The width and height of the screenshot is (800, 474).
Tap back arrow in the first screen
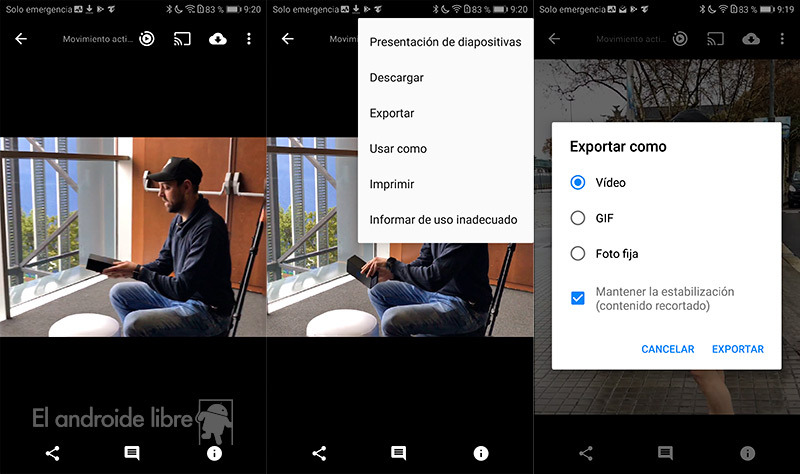21,39
